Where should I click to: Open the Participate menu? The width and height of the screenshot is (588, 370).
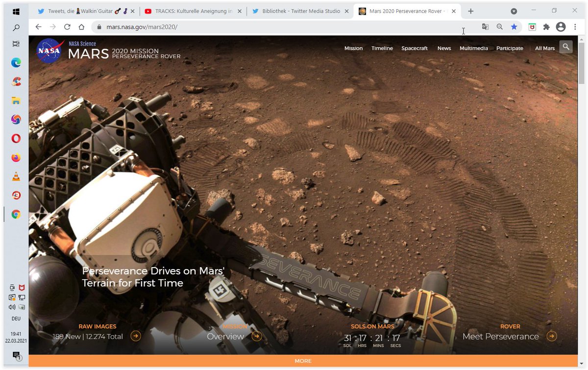coord(510,48)
